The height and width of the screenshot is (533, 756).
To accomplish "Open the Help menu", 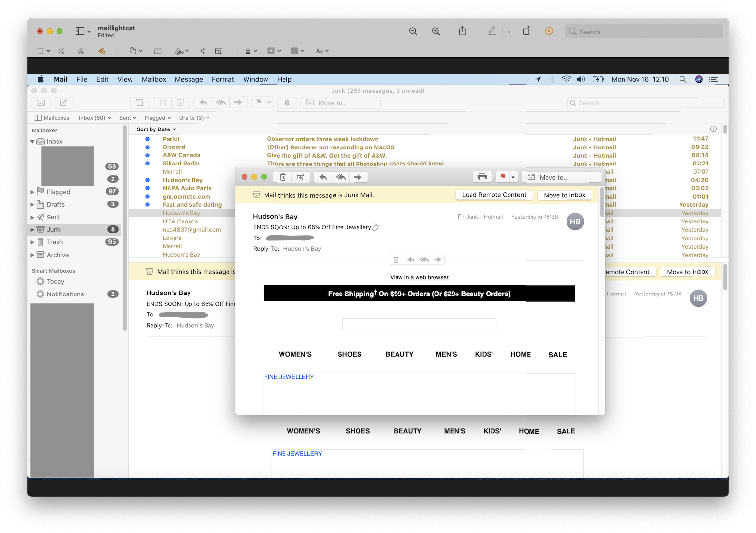I will pos(284,79).
